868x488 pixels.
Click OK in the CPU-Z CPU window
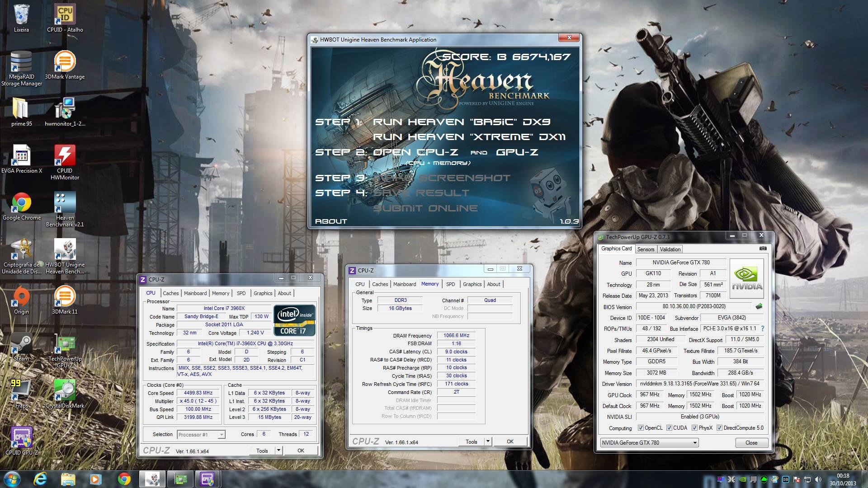(x=301, y=450)
